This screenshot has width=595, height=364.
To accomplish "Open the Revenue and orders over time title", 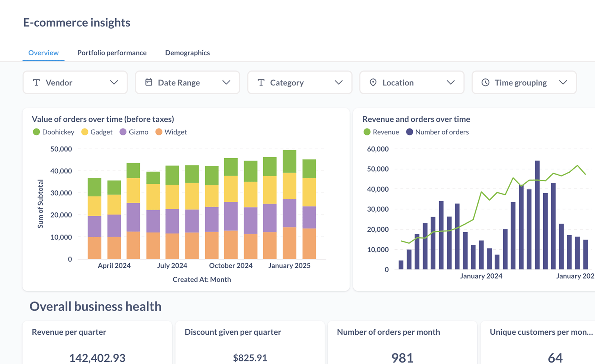I will (x=416, y=119).
